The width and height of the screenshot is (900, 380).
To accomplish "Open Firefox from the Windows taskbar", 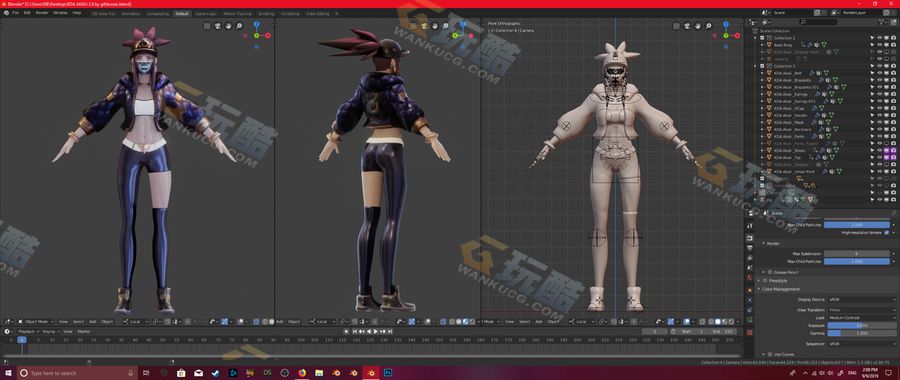I will pos(302,373).
